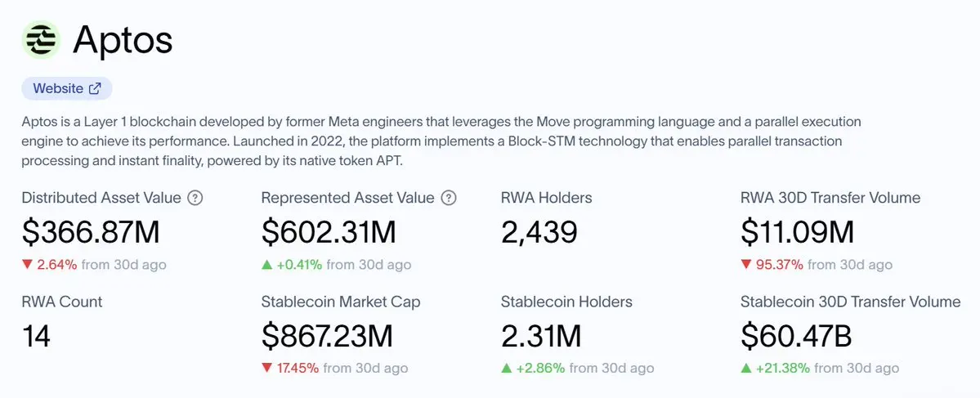Show Represented Asset Value help tooltip icon

448,198
